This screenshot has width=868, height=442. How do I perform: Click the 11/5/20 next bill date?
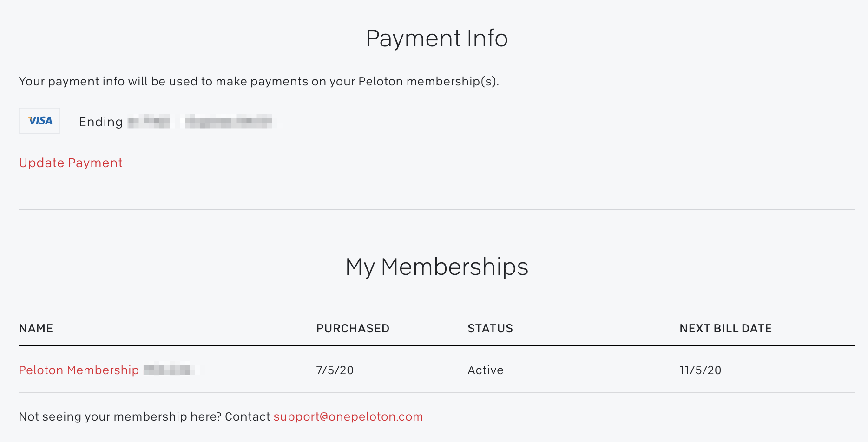700,370
